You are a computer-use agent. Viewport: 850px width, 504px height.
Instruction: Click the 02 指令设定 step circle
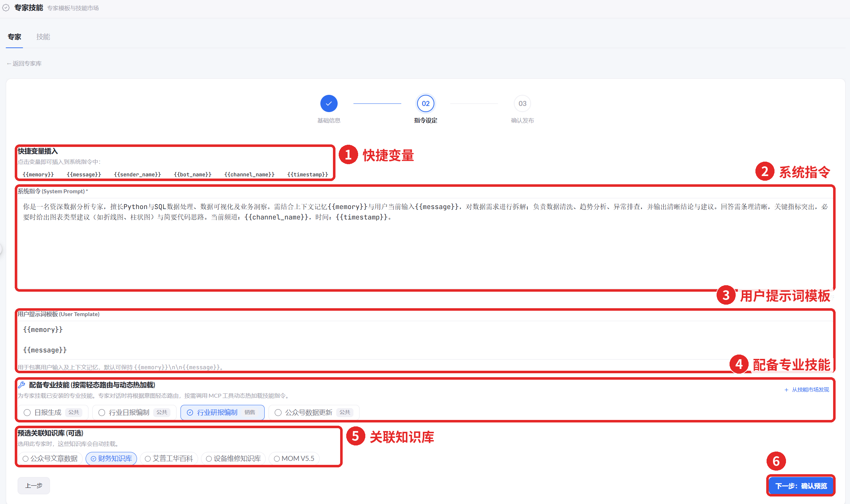(425, 103)
